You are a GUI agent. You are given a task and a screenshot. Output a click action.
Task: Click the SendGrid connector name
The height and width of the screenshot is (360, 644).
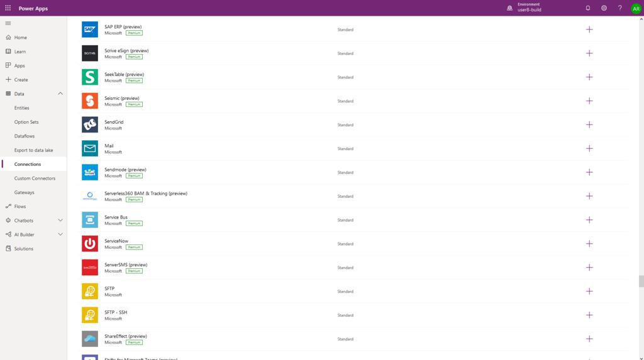point(114,122)
